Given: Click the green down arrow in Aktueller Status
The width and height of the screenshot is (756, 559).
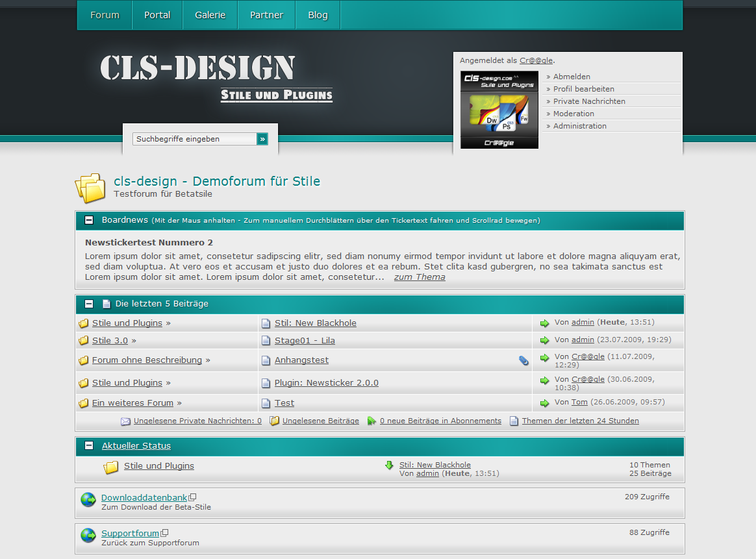Looking at the screenshot, I should click(389, 465).
